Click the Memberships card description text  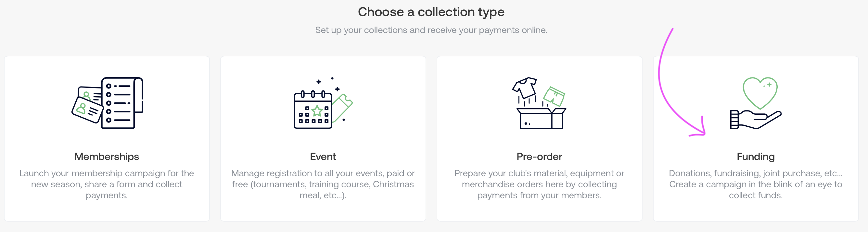click(x=107, y=184)
